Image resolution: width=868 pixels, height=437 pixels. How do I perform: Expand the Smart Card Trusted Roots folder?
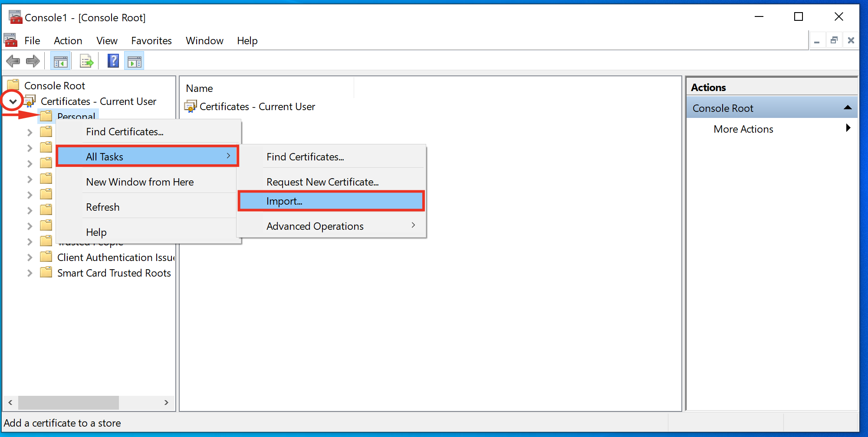click(x=30, y=273)
